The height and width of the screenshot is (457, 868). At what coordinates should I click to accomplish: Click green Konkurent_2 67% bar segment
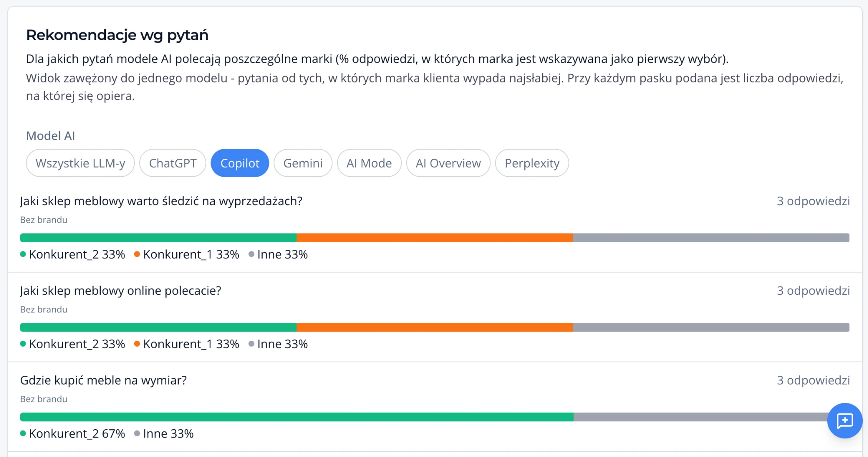[x=297, y=417]
